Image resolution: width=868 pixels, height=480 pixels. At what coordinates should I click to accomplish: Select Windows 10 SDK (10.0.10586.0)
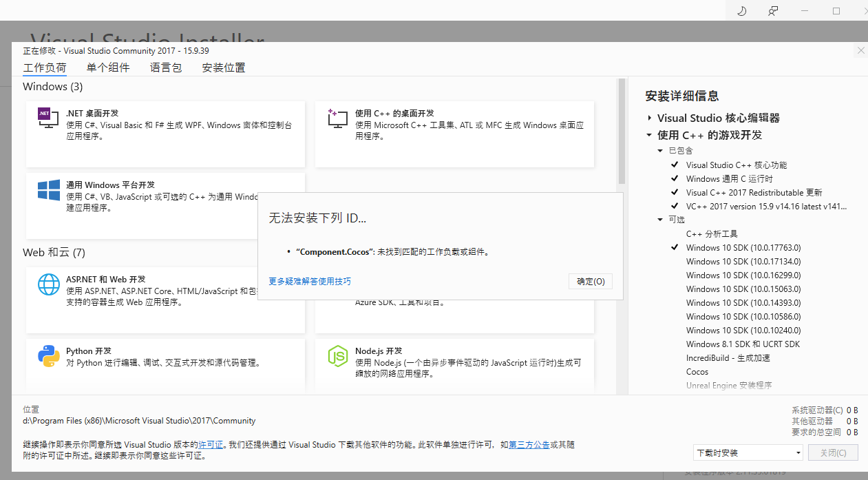[x=743, y=316]
